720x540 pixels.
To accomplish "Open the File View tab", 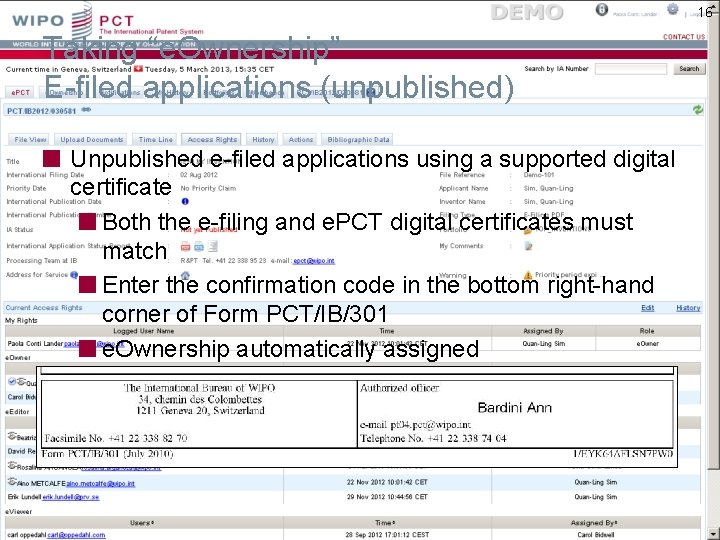I will pyautogui.click(x=30, y=140).
